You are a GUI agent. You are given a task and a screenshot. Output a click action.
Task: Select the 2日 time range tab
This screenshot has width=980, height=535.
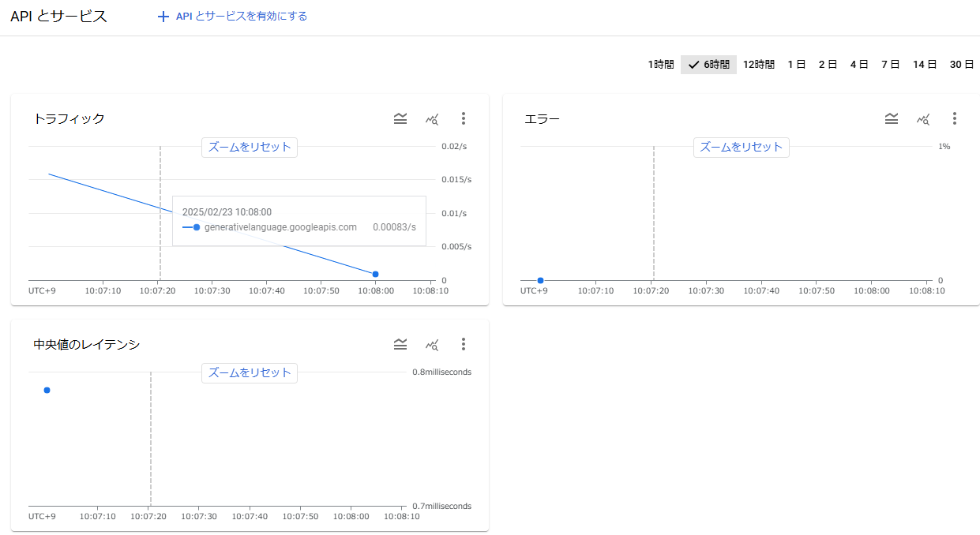click(x=828, y=65)
